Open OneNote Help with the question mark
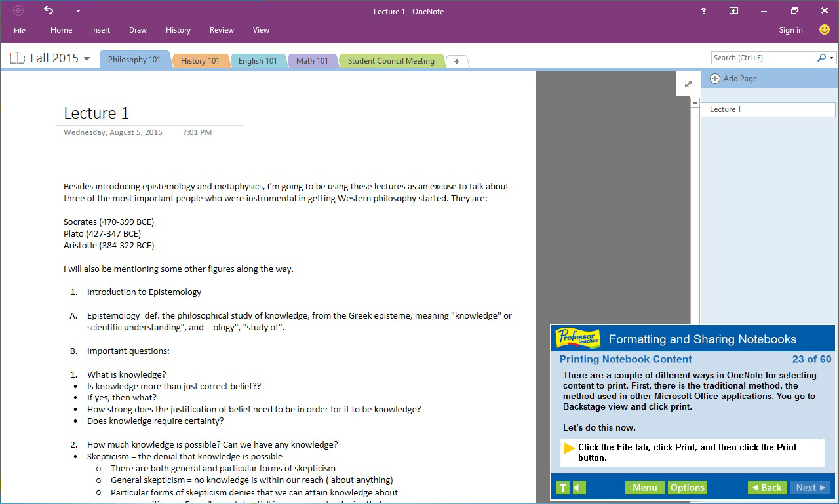 703,10
